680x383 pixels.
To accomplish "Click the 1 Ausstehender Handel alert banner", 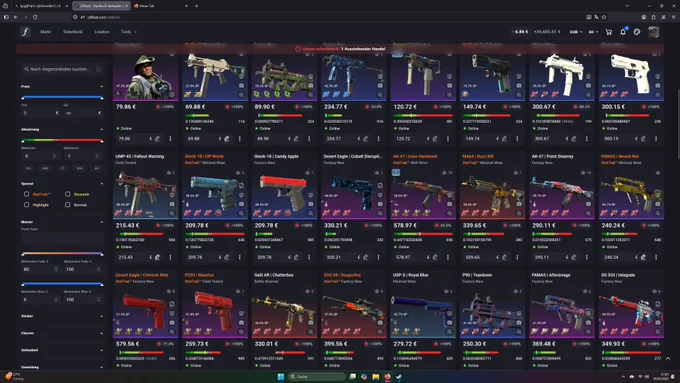I will point(340,49).
